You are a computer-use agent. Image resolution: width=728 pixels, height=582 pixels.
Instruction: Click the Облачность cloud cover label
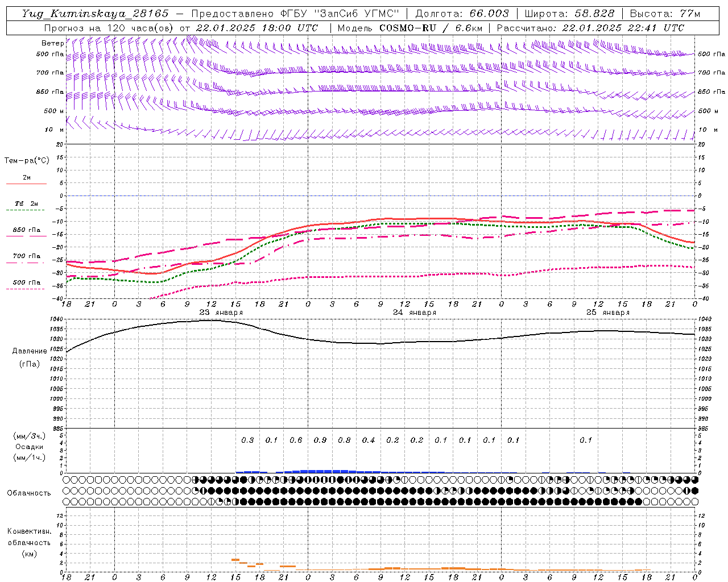(29, 493)
